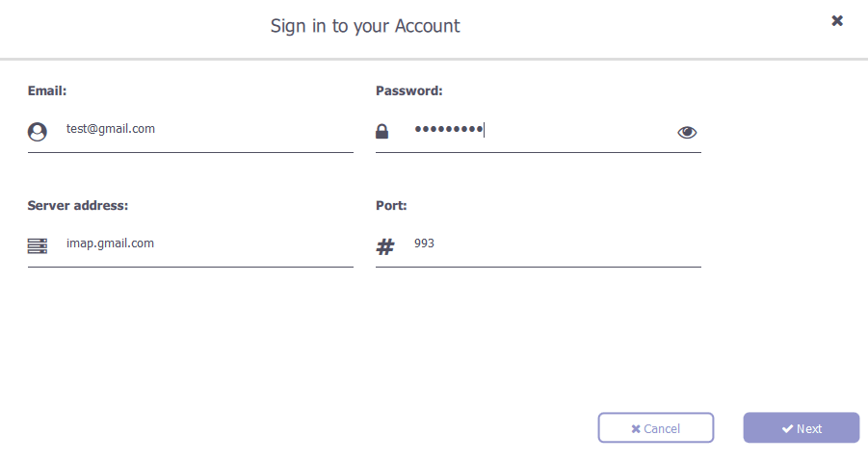Image resolution: width=868 pixels, height=461 pixels.
Task: Click the X icon inside Cancel button
Action: (x=636, y=429)
